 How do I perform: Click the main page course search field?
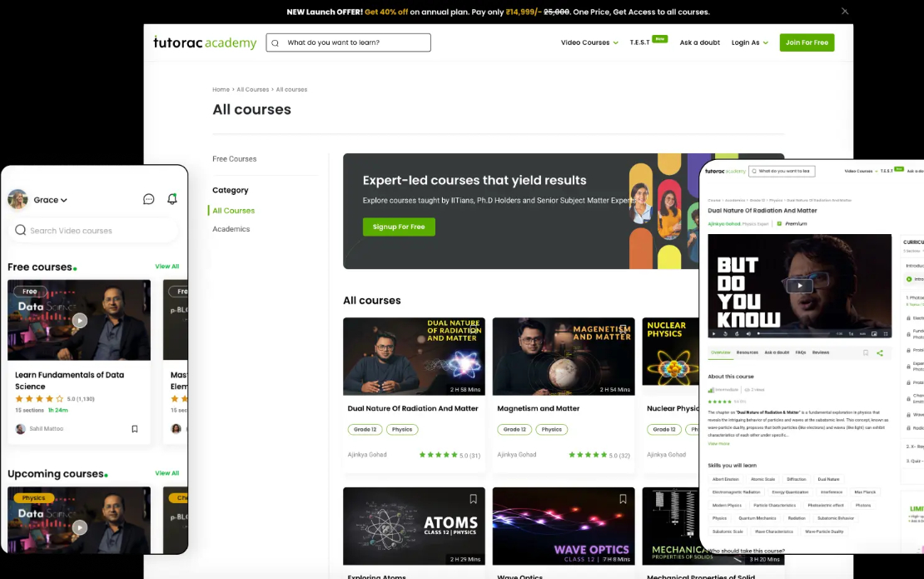pyautogui.click(x=348, y=42)
